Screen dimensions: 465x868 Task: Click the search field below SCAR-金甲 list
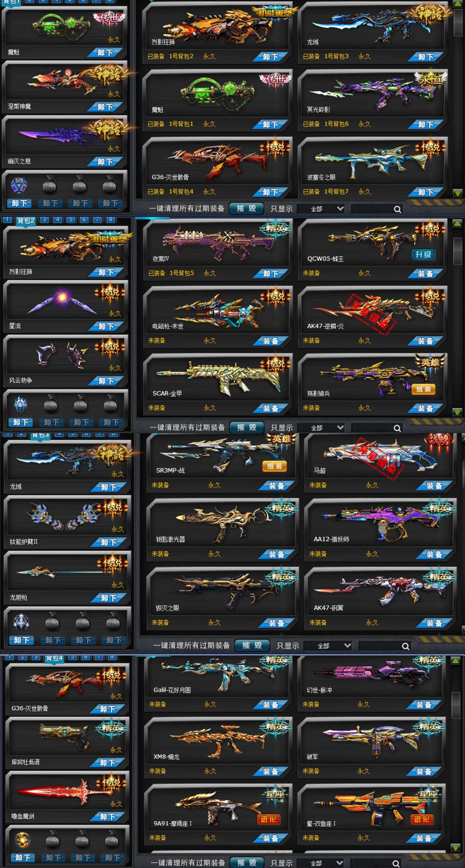pyautogui.click(x=372, y=428)
